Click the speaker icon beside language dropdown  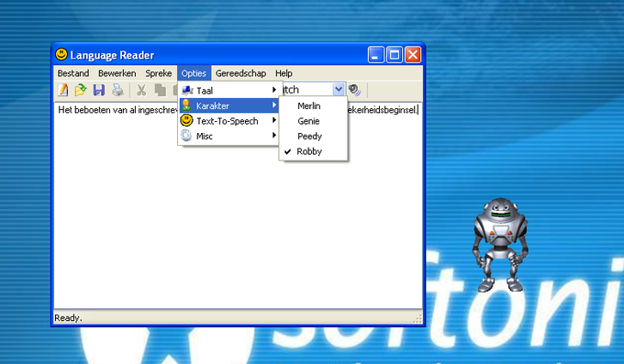coord(354,90)
